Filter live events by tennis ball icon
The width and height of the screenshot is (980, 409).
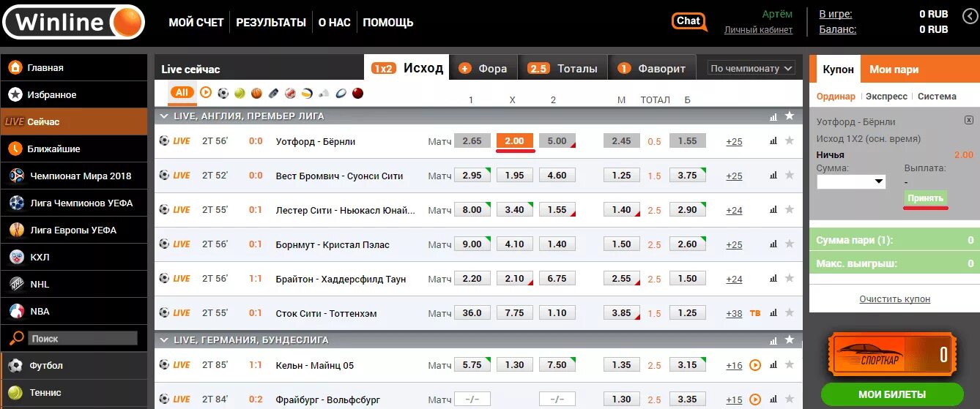coord(240,93)
